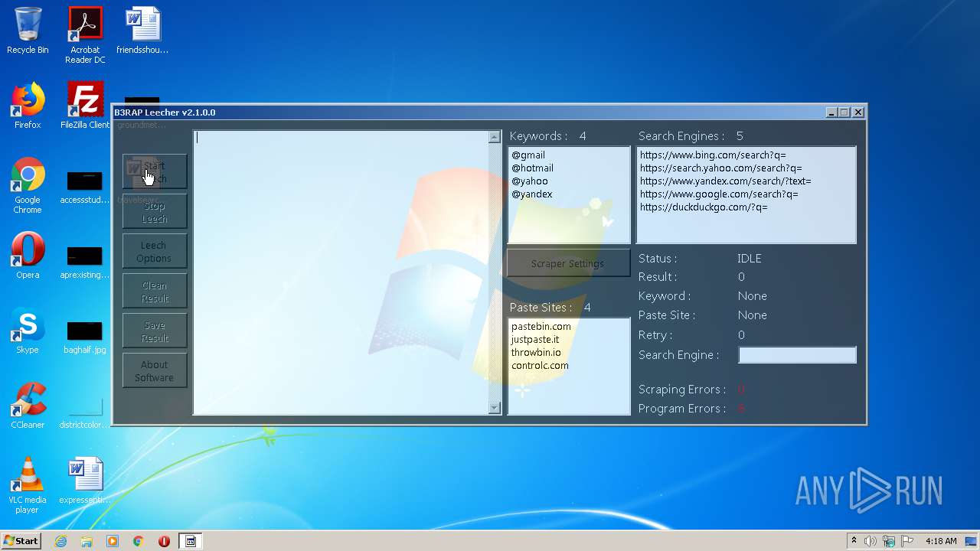Image resolution: width=980 pixels, height=551 pixels.
Task: Click inside the results text area
Action: (x=341, y=272)
